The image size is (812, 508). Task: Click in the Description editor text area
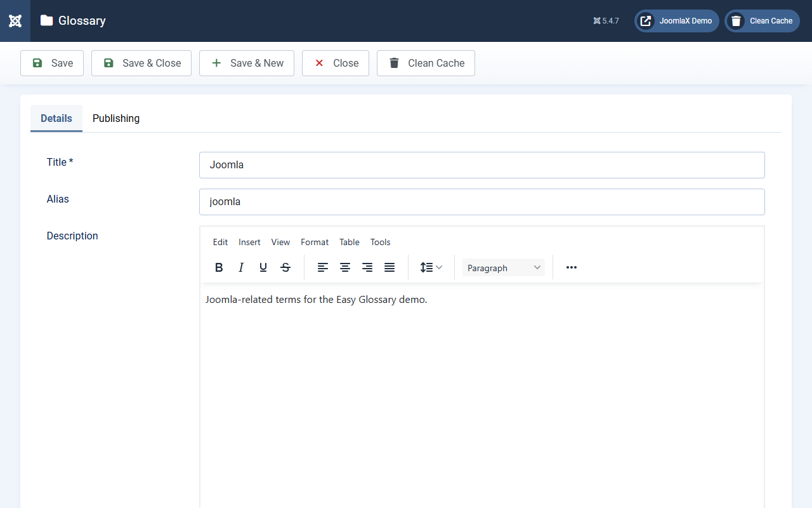click(x=482, y=395)
